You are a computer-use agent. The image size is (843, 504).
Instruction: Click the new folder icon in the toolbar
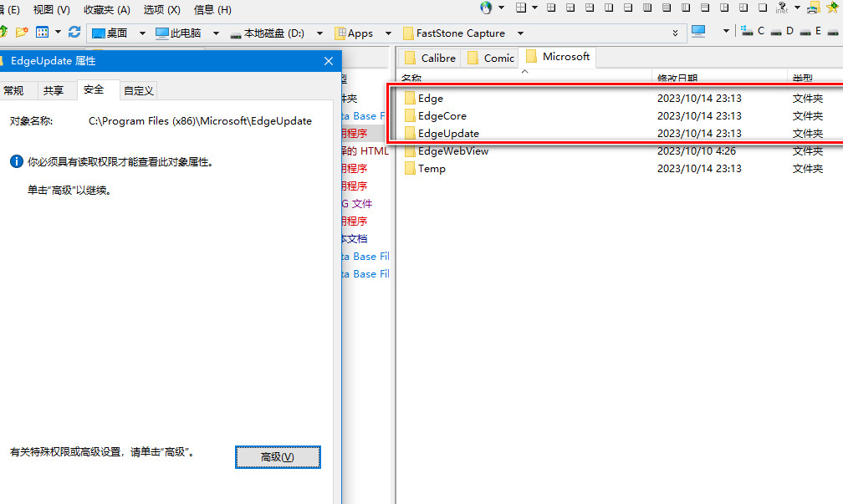tap(22, 33)
